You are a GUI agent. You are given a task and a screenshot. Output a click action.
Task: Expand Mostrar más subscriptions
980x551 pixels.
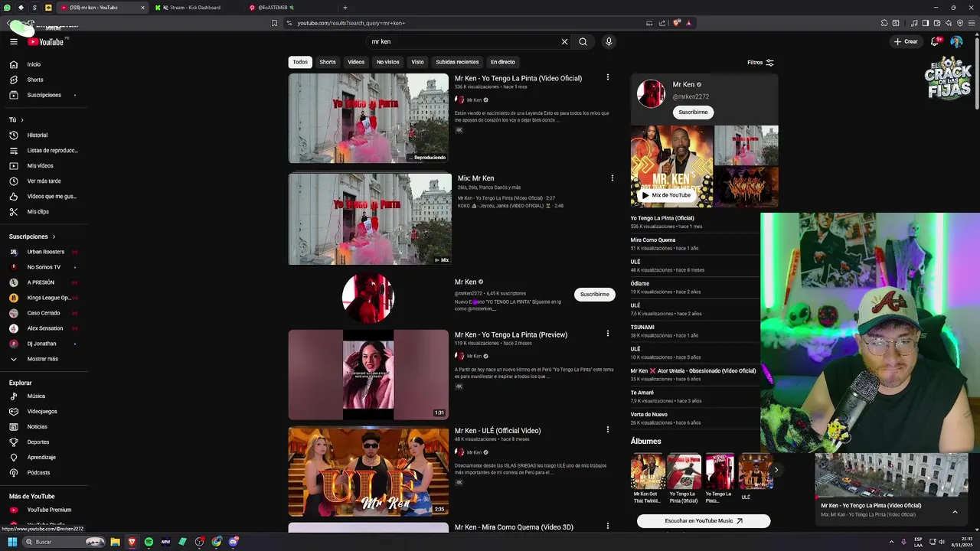43,359
